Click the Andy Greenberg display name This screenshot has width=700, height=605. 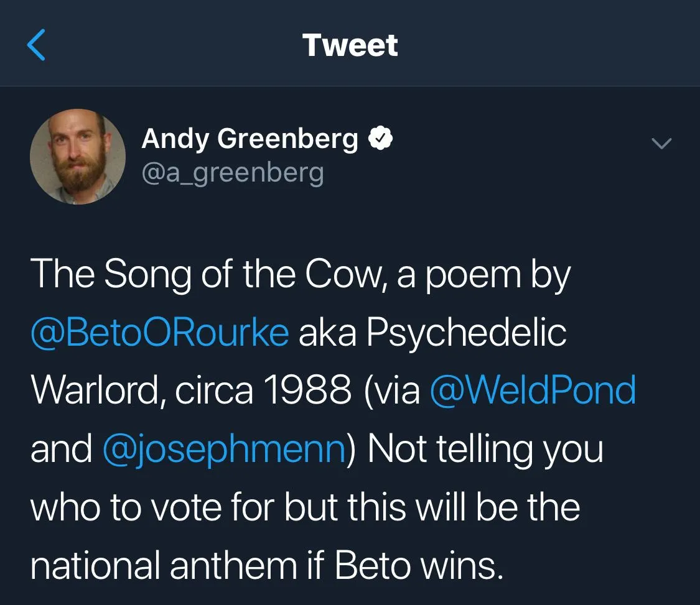click(x=250, y=139)
